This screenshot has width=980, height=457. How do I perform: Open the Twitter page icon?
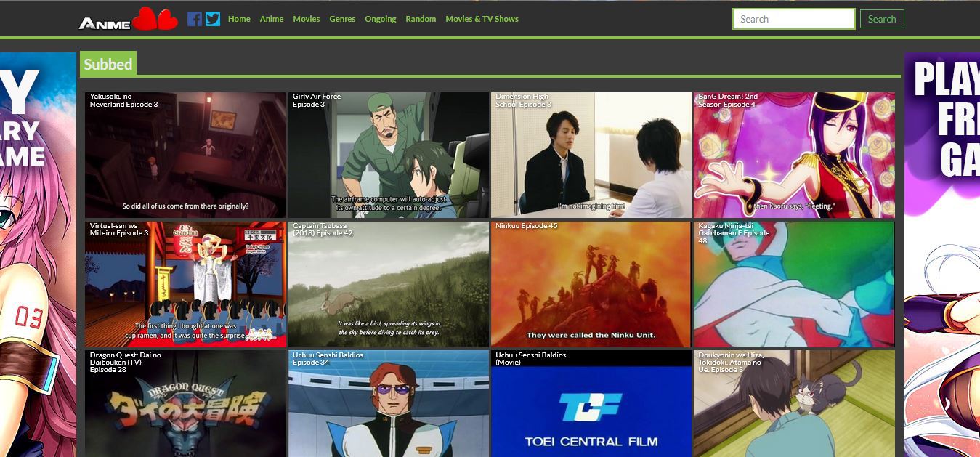[x=212, y=19]
